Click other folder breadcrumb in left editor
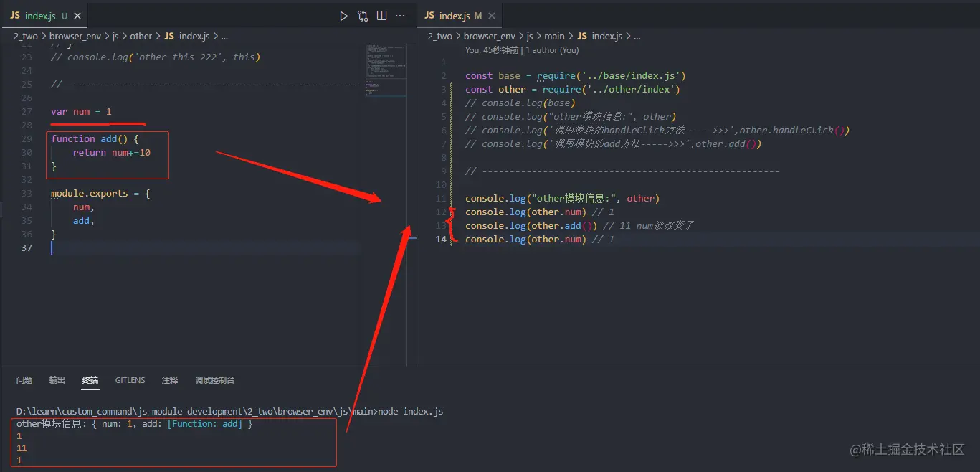Viewport: 980px width, 472px height. pos(141,36)
